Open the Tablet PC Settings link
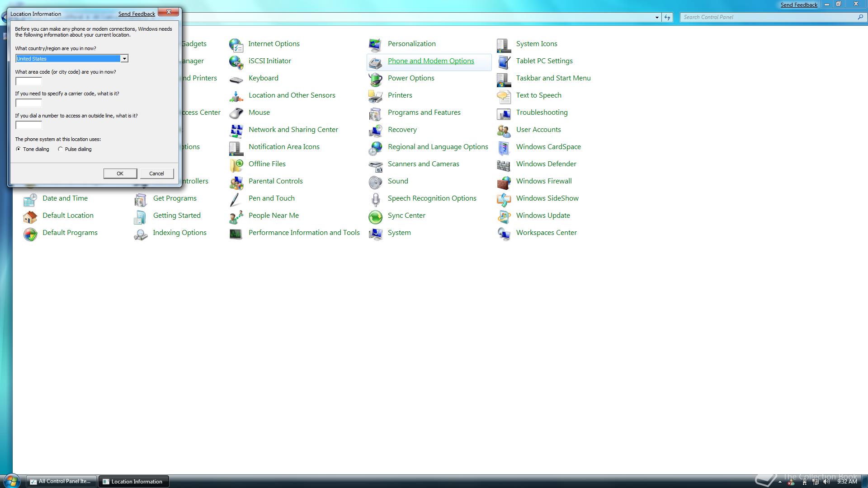 (x=544, y=61)
